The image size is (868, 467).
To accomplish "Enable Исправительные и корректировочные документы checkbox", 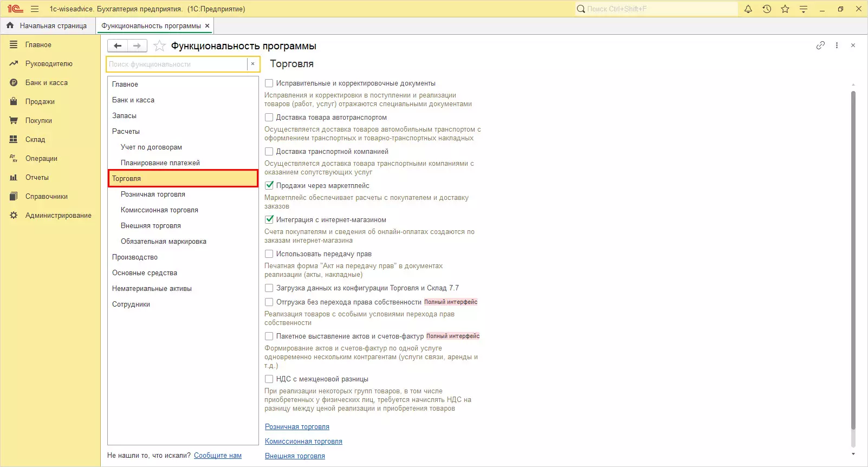I will (x=269, y=83).
